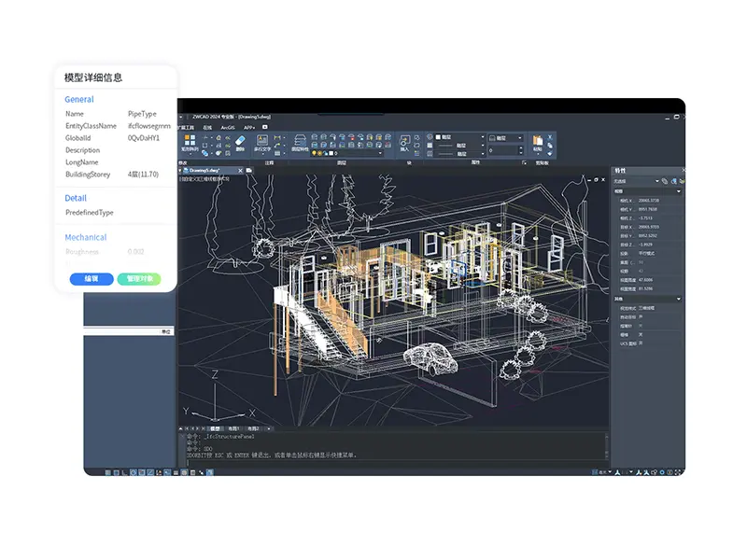Open the bottom 随层 lineweight dropdown
This screenshot has height=560, width=747.
483,153
